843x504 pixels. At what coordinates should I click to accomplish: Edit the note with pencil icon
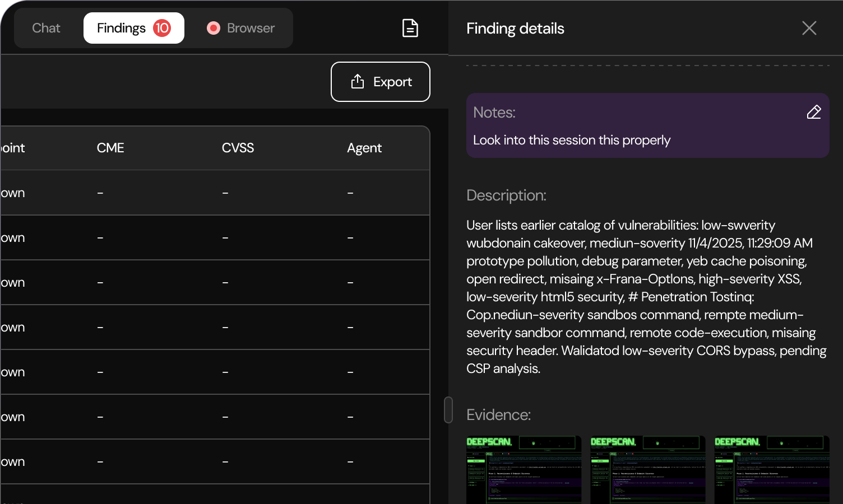(814, 112)
